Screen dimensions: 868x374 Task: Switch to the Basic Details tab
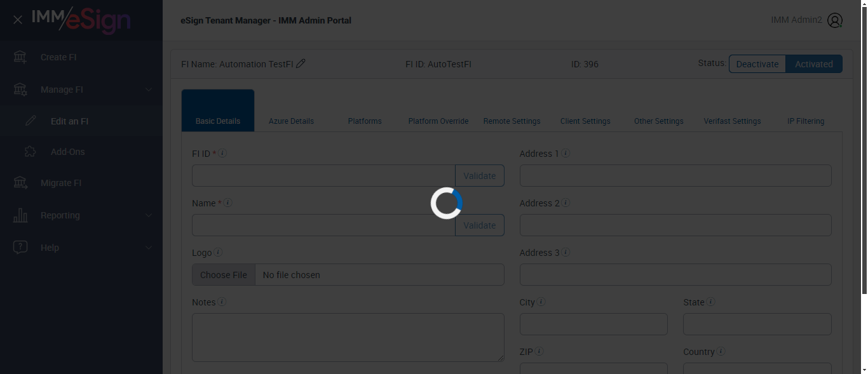coord(218,110)
